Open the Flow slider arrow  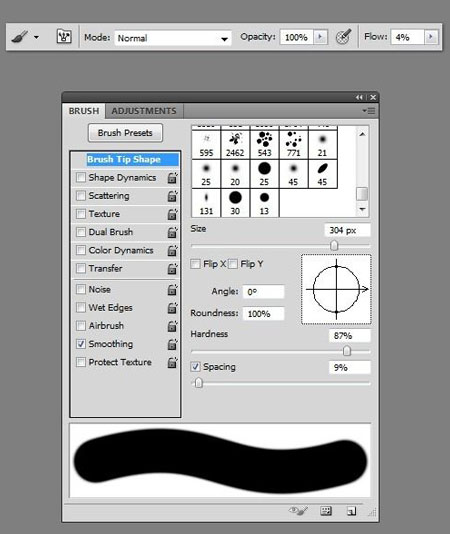click(431, 37)
